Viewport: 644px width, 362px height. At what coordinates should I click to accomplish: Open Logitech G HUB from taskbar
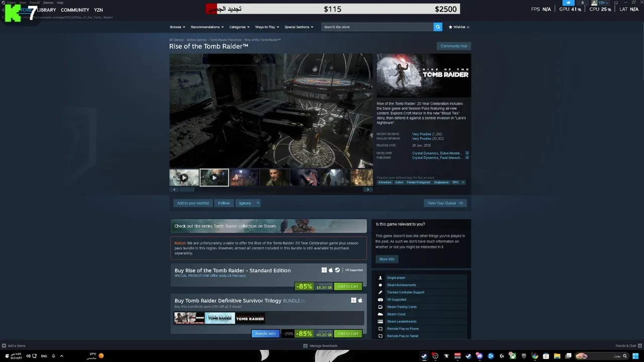[x=502, y=356]
